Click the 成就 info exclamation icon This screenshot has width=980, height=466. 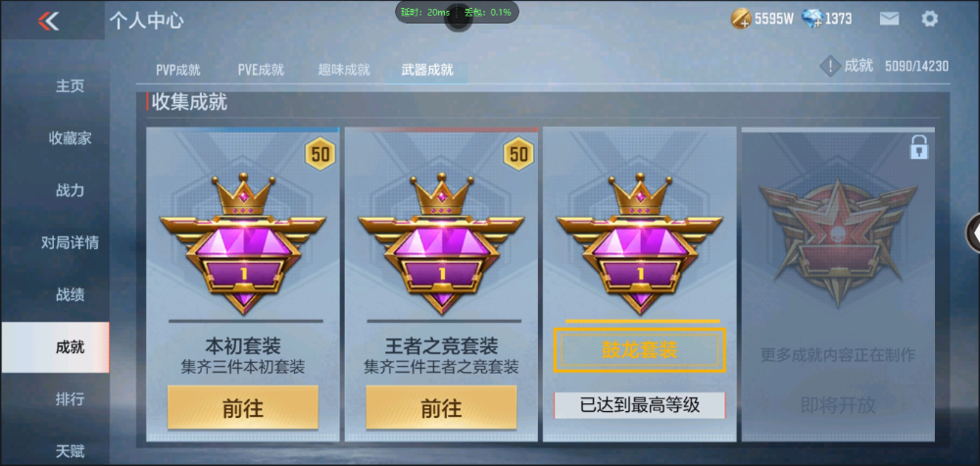pyautogui.click(x=829, y=67)
